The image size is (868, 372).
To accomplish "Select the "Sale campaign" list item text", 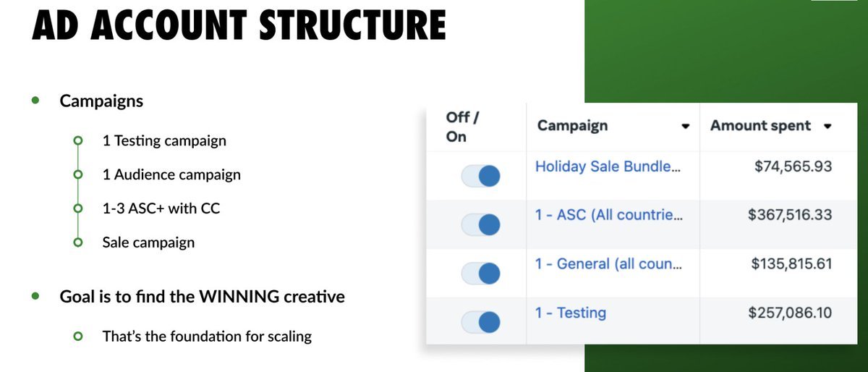I will click(148, 242).
